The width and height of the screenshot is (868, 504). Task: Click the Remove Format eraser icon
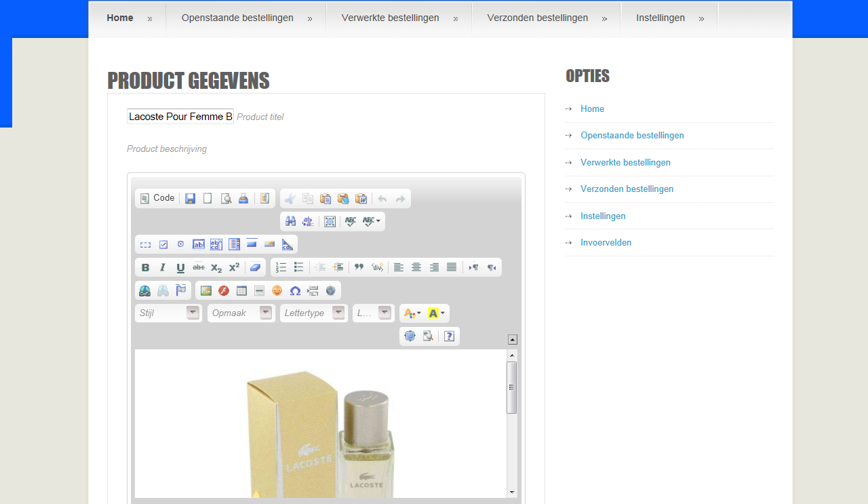pos(255,267)
